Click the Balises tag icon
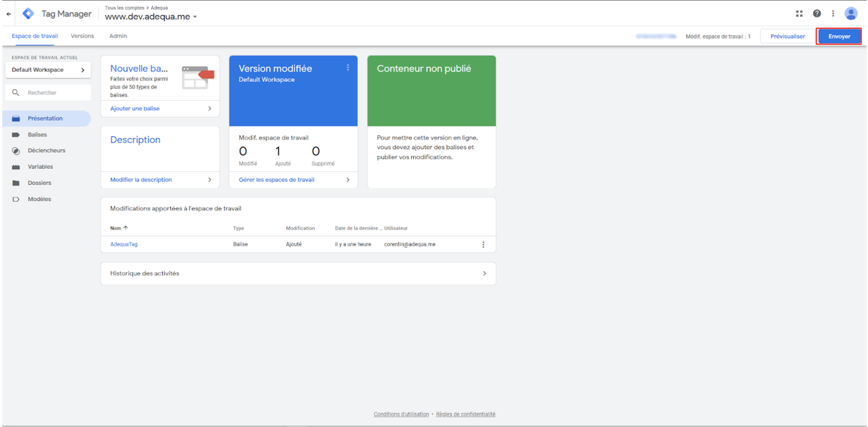This screenshot has width=868, height=427. click(x=16, y=134)
